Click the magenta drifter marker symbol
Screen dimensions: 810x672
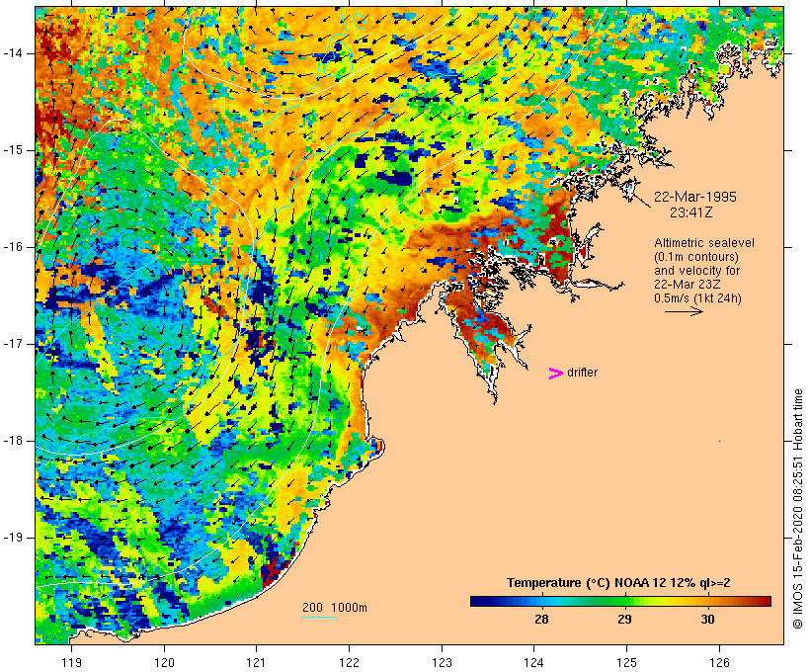[x=555, y=374]
